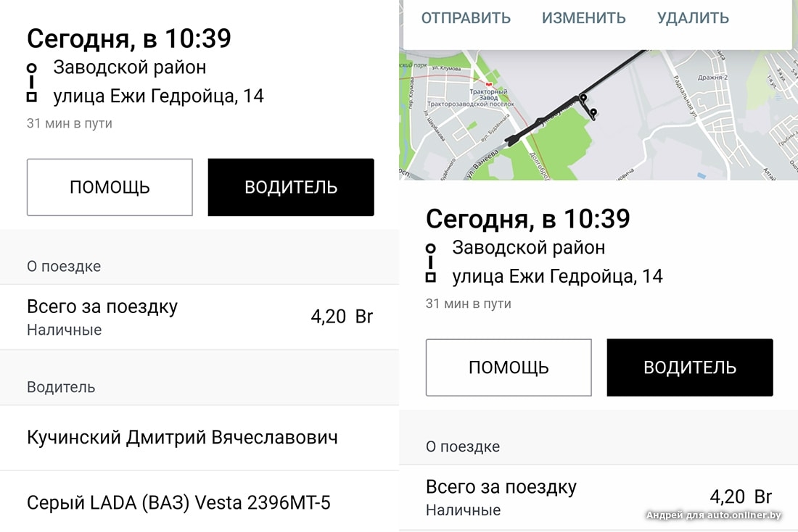Click улица Ежи Гедройца address in left screenshot
This screenshot has width=798, height=532.
click(x=158, y=96)
